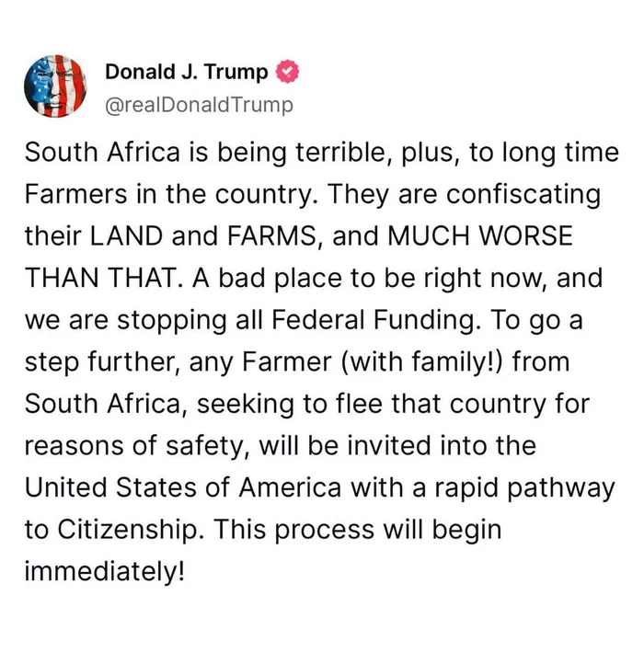Viewport: 644px width, 664px height.
Task: Click the capitalized phrase 'MUCH WORSE'
Action: coord(480,235)
